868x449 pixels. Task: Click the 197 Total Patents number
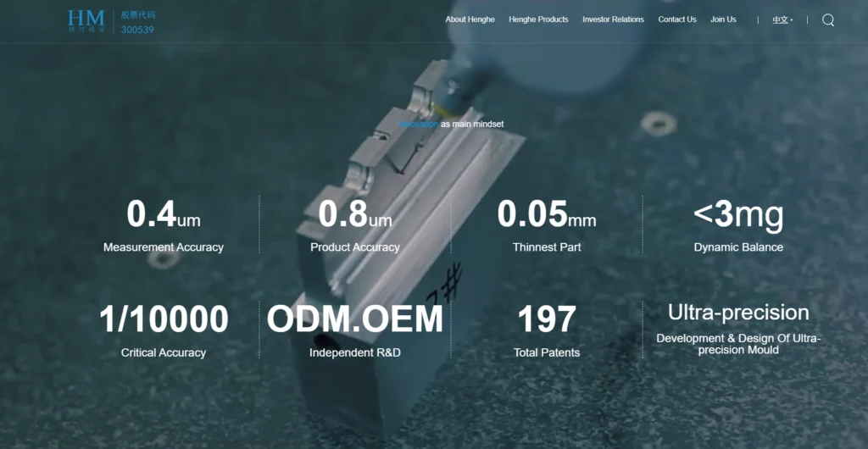click(x=547, y=320)
